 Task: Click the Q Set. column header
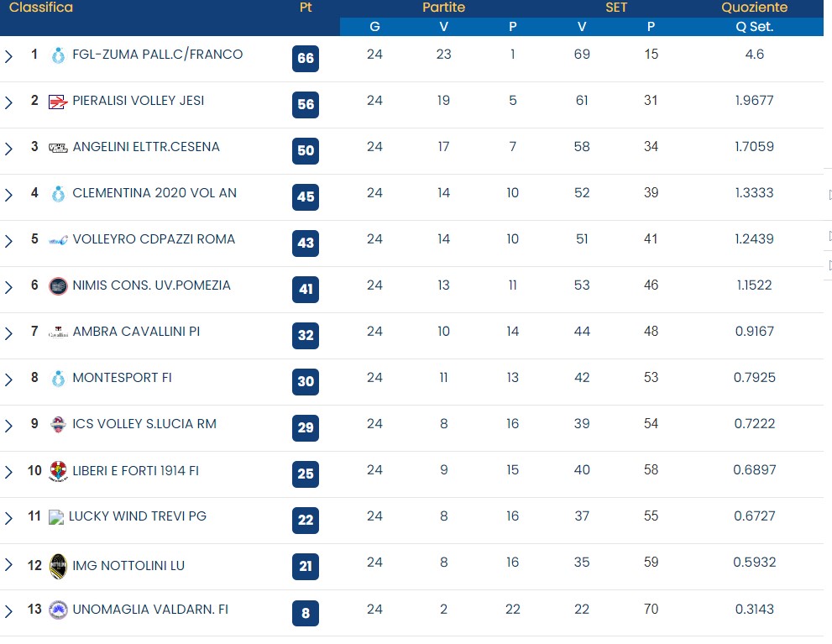click(x=754, y=27)
